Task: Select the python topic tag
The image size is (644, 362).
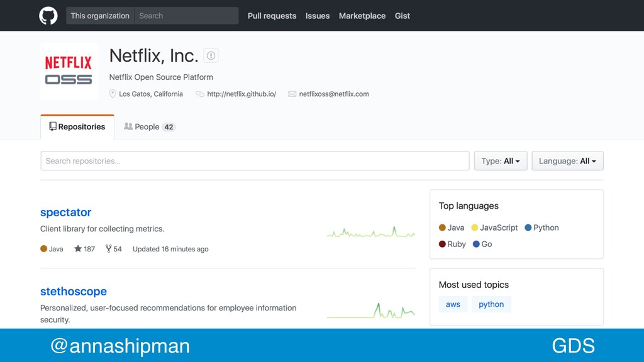Action: click(x=491, y=304)
